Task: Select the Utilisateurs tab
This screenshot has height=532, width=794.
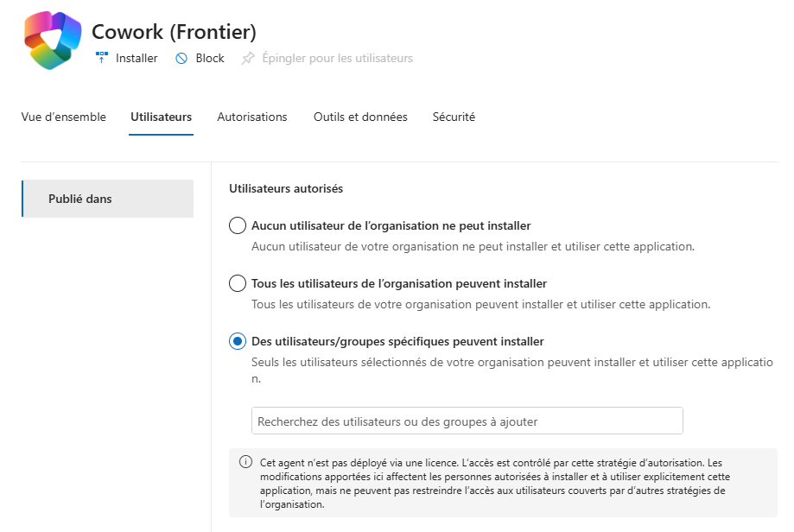Action: 161,117
